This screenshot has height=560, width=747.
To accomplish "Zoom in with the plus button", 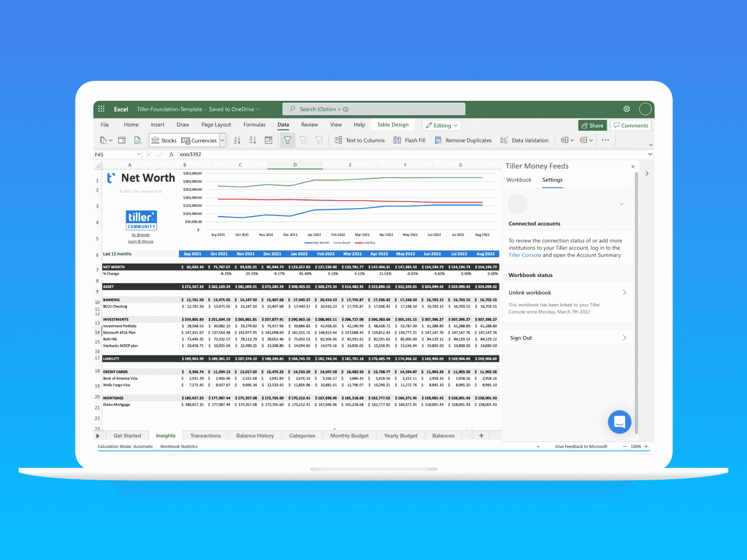I will point(646,447).
